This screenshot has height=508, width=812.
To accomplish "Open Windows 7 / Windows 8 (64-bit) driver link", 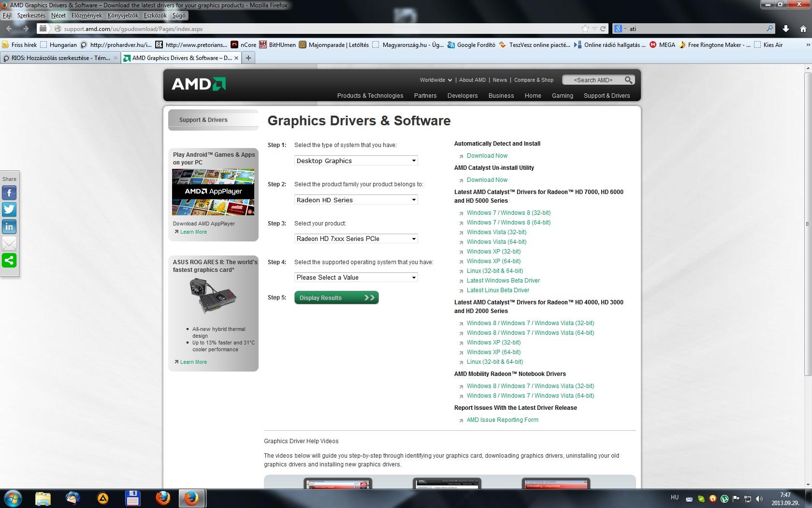I will 508,223.
